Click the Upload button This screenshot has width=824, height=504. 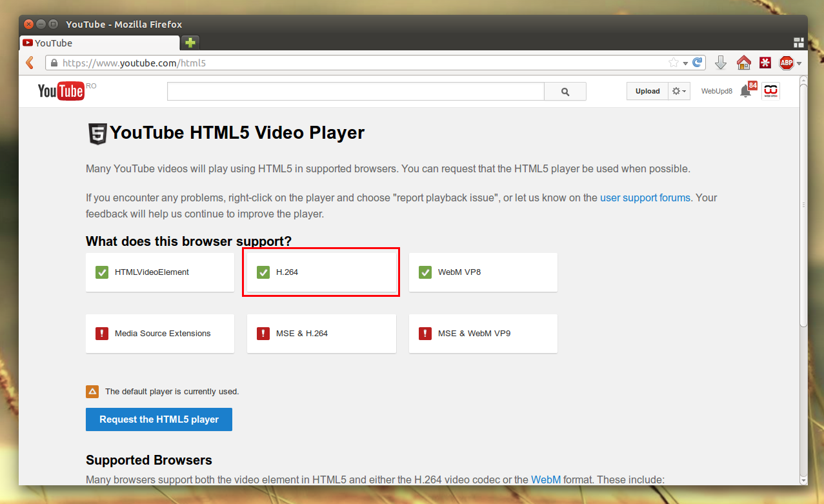point(647,91)
